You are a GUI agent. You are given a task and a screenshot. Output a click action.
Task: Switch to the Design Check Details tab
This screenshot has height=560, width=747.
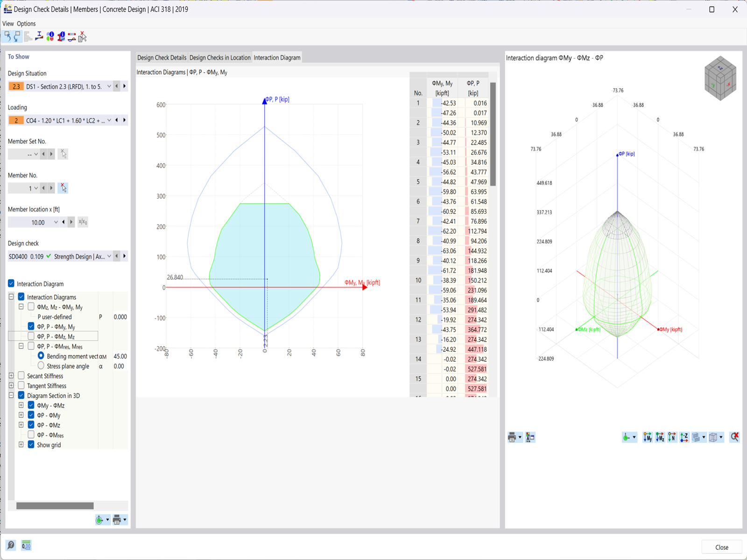coord(162,57)
